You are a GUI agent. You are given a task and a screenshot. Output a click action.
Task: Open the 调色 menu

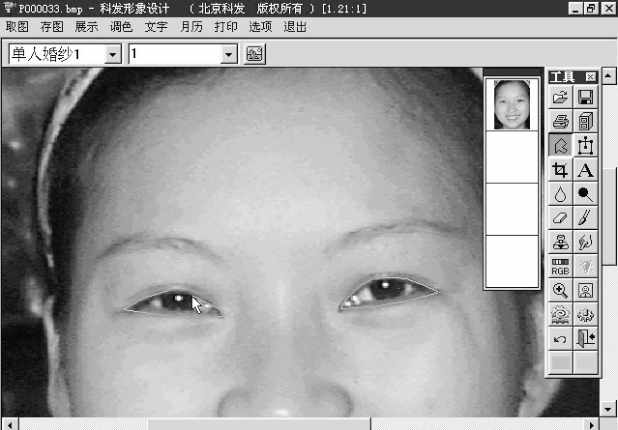tap(121, 27)
